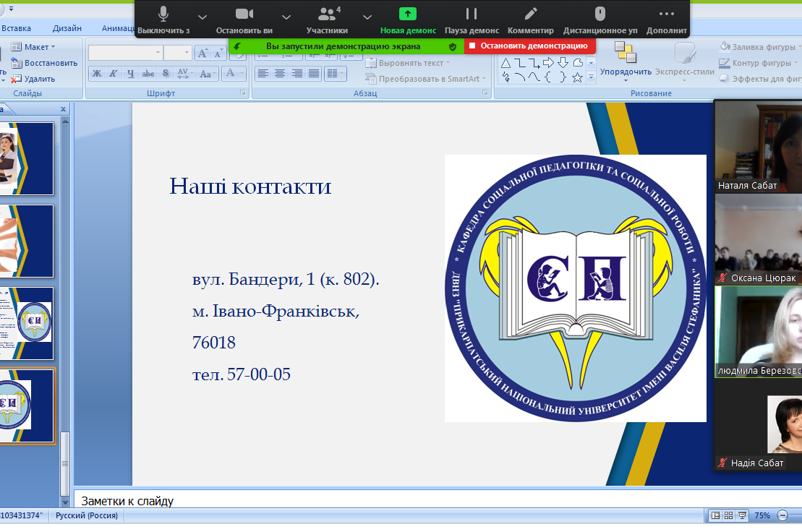The image size is (802, 532).
Task: Pause the screen share
Action: [472, 14]
